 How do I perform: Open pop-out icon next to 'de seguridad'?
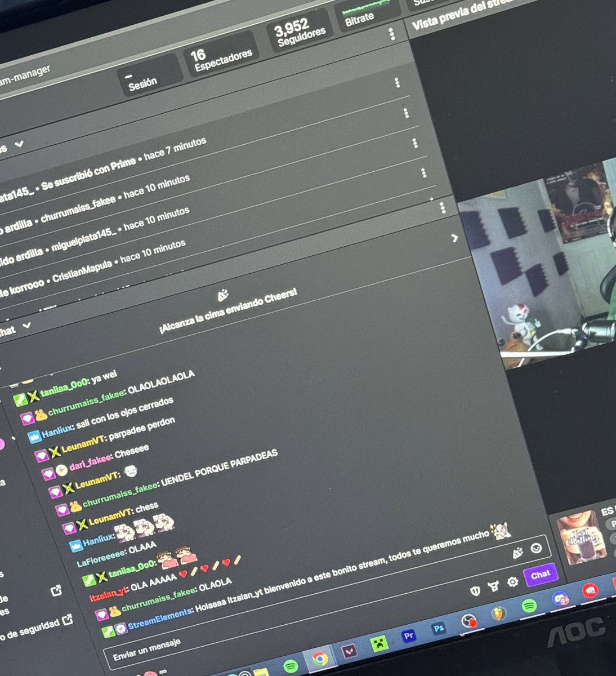68,620
